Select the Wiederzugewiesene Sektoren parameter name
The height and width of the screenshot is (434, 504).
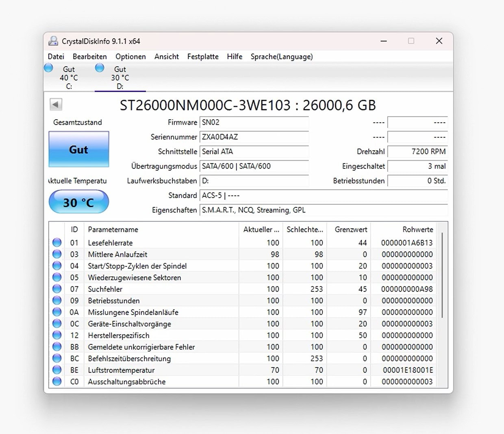coord(135,278)
